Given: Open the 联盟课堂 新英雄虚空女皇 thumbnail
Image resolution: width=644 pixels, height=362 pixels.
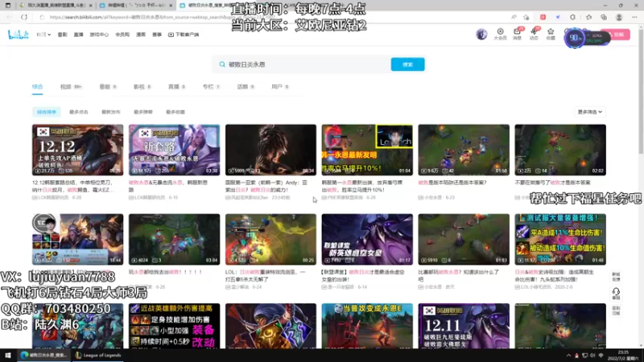Looking at the screenshot, I should coord(367,239).
